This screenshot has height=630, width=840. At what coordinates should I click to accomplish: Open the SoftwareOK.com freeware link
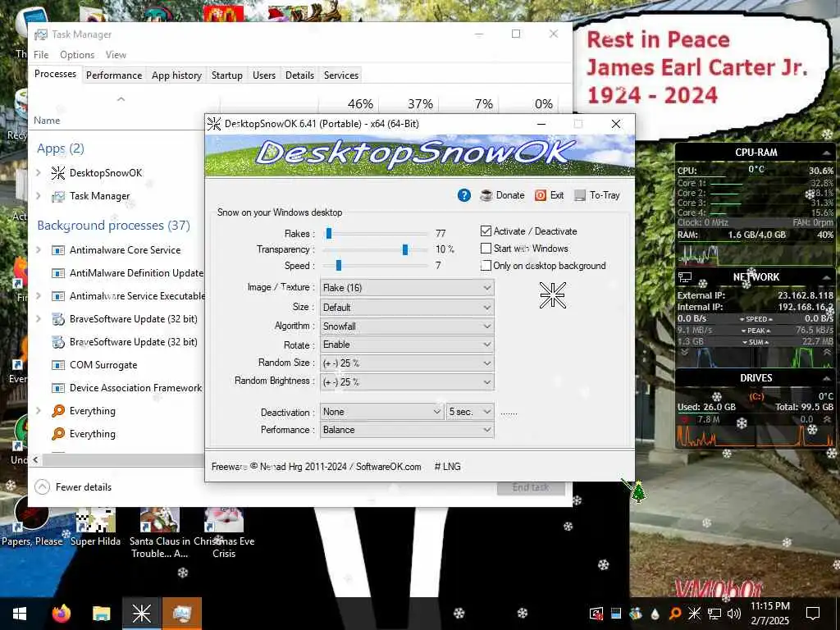coord(388,467)
